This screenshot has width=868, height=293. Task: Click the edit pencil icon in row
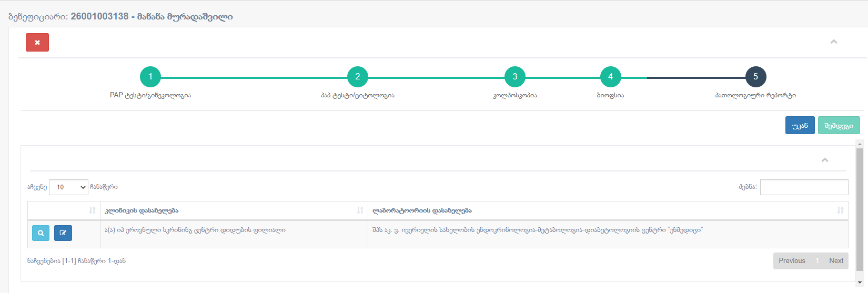63,233
